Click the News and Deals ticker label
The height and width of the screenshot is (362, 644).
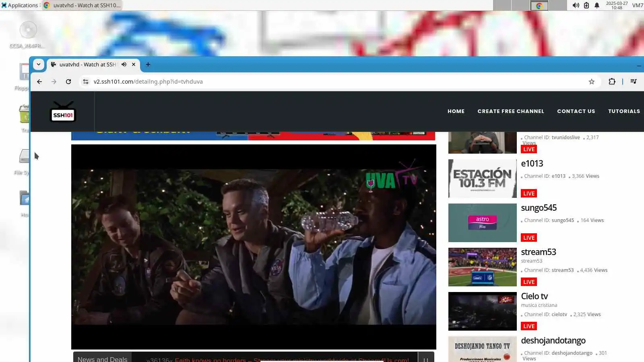click(x=102, y=358)
